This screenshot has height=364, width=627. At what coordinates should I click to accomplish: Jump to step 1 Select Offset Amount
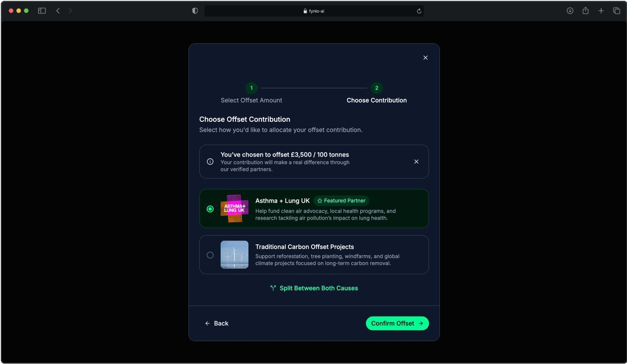pos(251,88)
